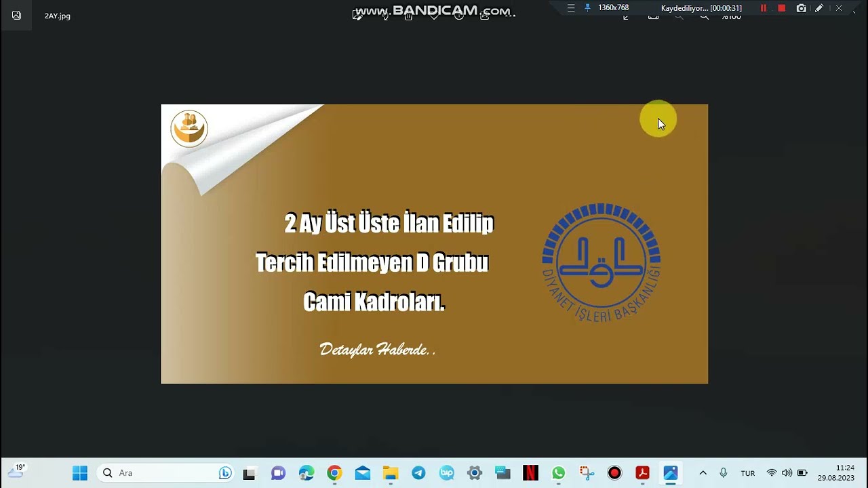Open Settings gear on the taskbar
Viewport: 868px width, 488px height.
pos(475,473)
